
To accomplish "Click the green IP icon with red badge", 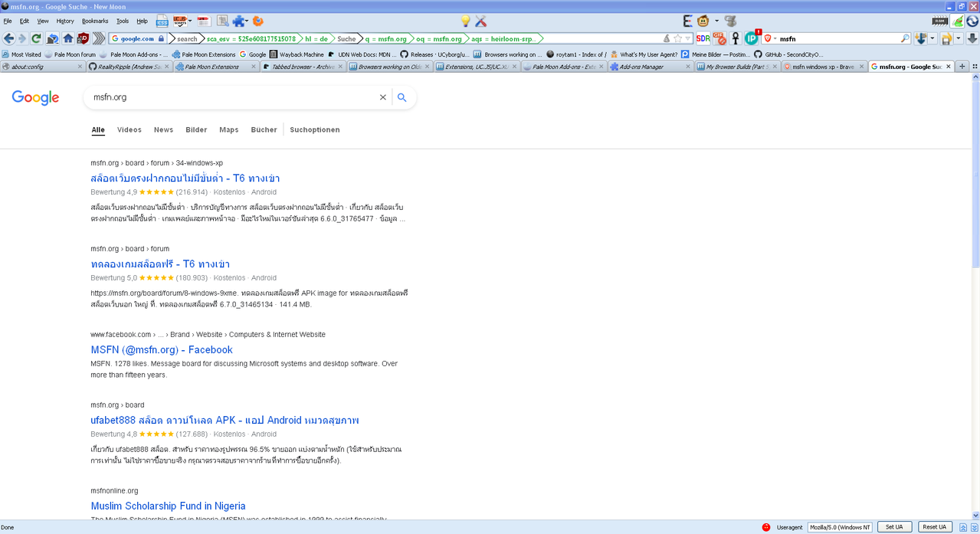I will click(752, 38).
